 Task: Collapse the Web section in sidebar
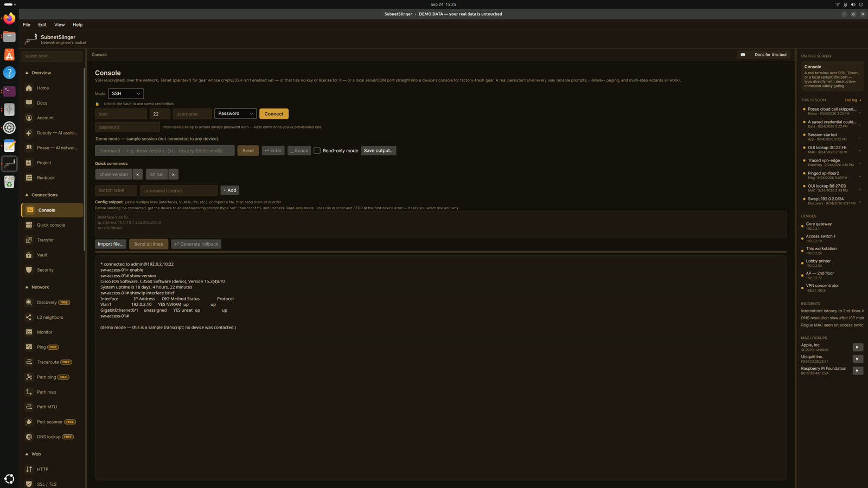(27, 454)
